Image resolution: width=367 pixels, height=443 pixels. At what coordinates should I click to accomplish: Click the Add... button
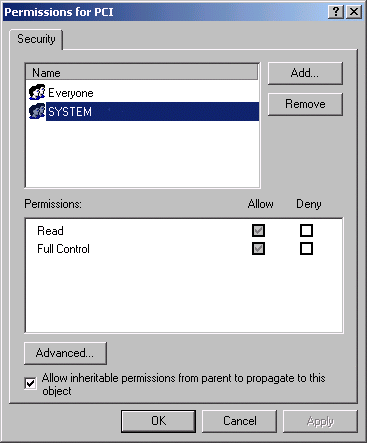click(305, 73)
